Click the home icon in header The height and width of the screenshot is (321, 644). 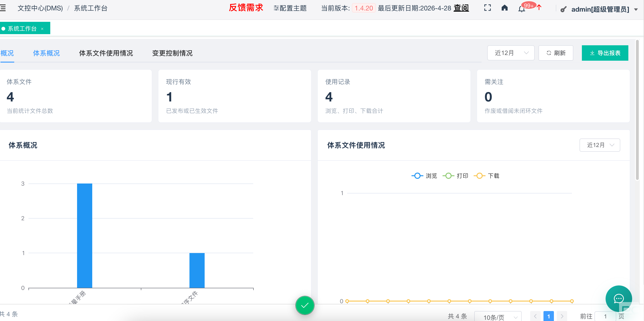point(505,8)
